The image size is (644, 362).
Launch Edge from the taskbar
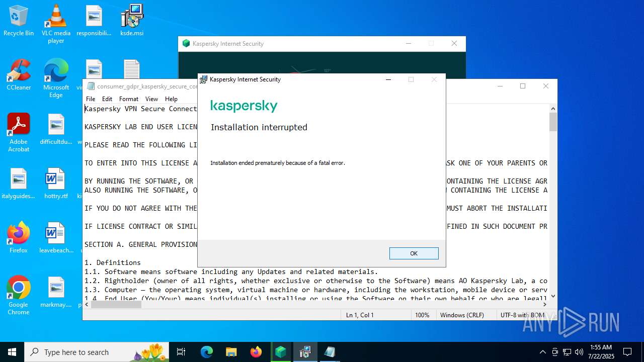click(x=207, y=352)
